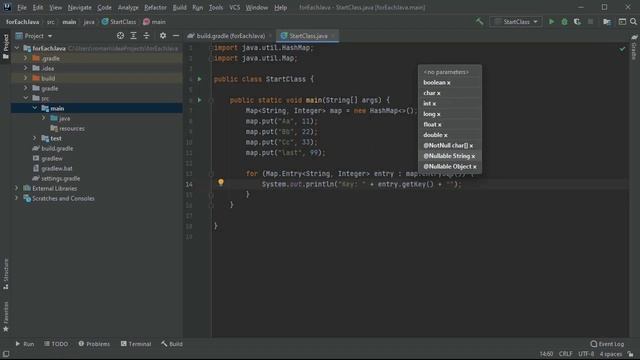
Task: Expand the test folder
Action: pyautogui.click(x=35, y=138)
